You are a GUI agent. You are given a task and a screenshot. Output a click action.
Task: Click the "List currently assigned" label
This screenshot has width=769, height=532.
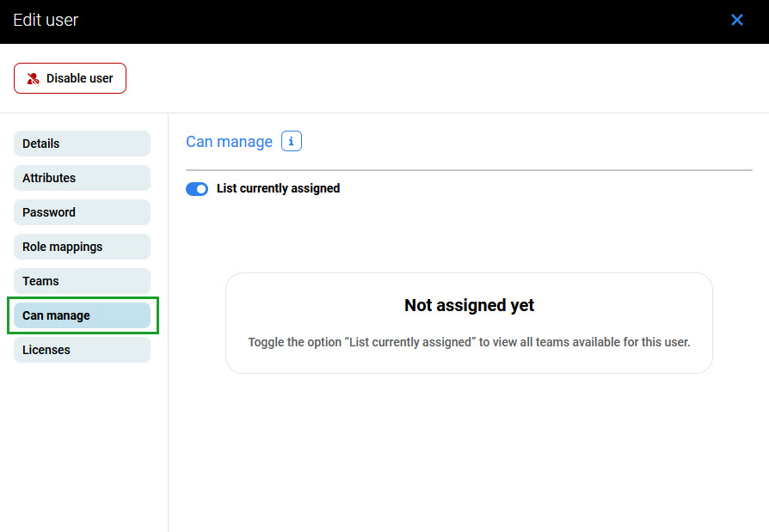[x=278, y=189]
